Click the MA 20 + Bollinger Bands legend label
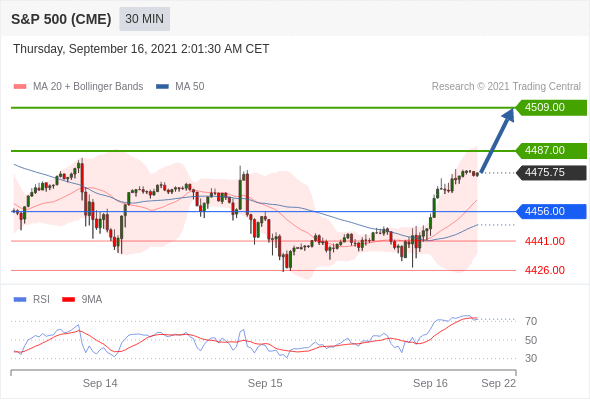Screen dimensions: 590x400 [88, 87]
